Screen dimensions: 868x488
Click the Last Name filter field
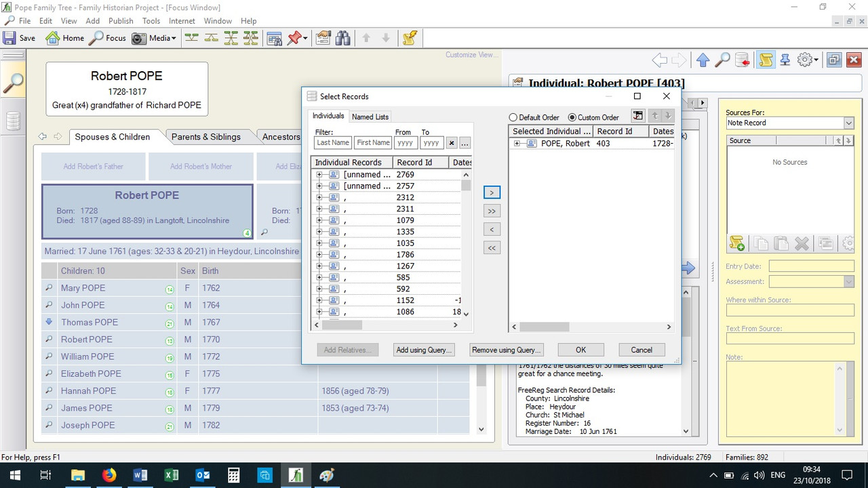coord(333,142)
